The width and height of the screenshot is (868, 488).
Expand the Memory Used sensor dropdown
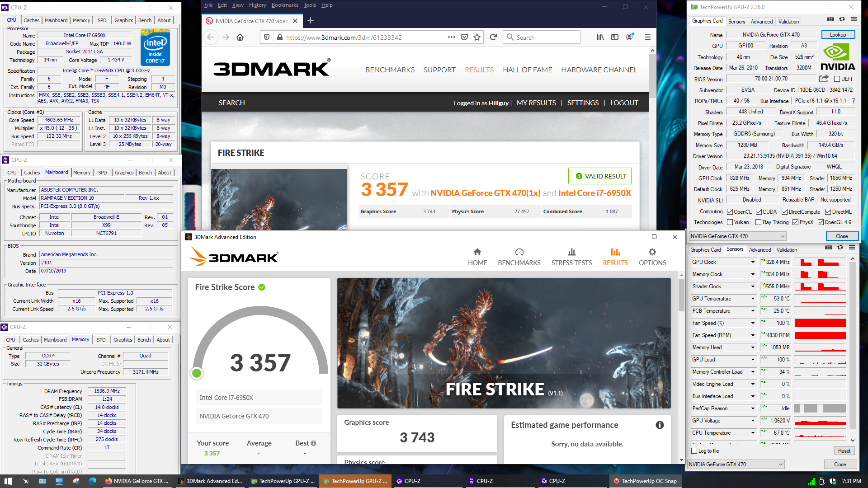click(753, 347)
